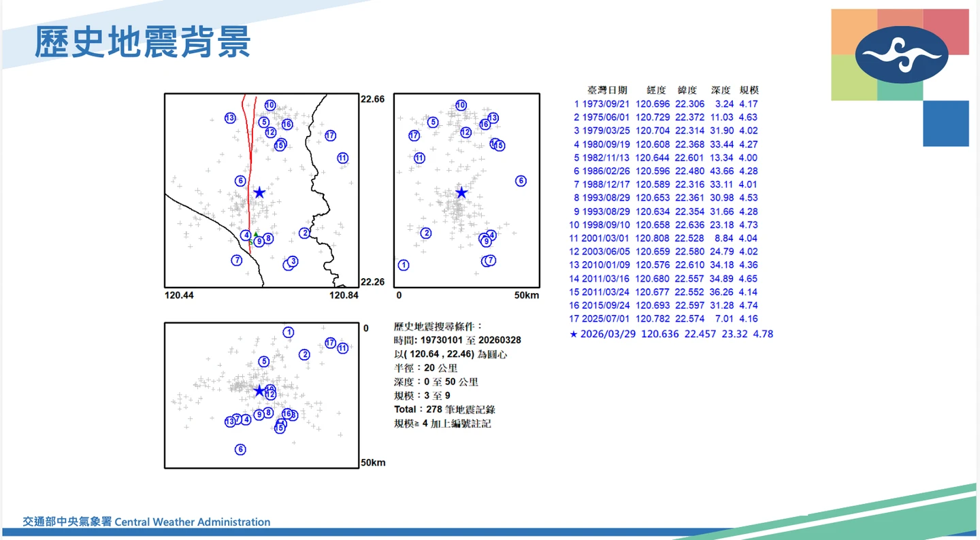Select marker 13 in the longitude-latitude map
This screenshot has width=980, height=540.
230,118
